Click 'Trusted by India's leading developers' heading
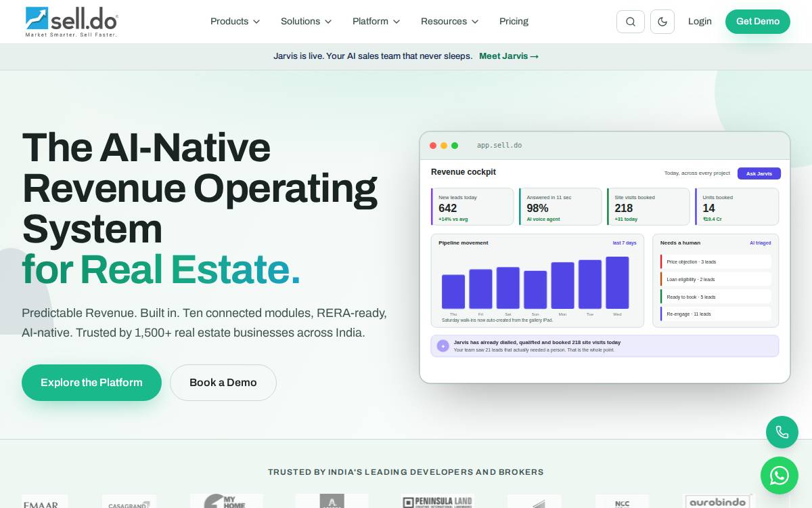The image size is (812, 508). click(x=406, y=472)
